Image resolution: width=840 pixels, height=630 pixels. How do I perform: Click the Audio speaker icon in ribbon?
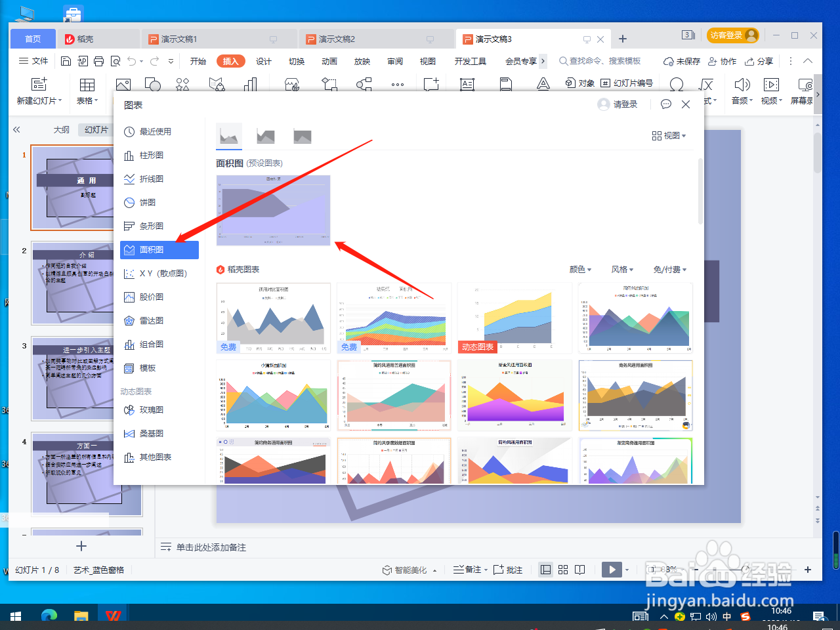pyautogui.click(x=742, y=84)
